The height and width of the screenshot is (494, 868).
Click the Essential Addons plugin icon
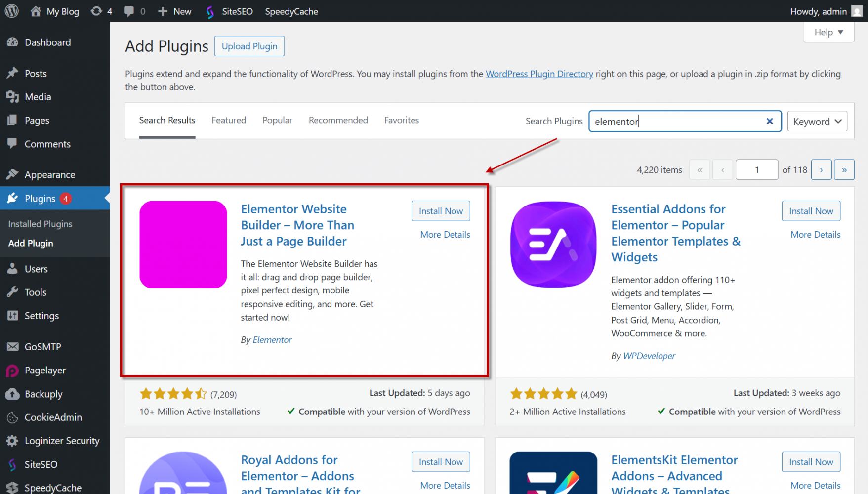[x=553, y=245]
